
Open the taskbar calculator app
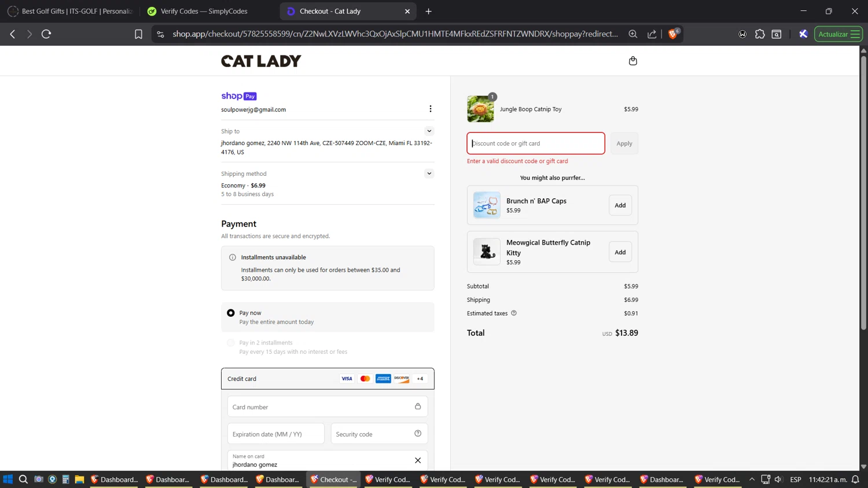tap(66, 479)
